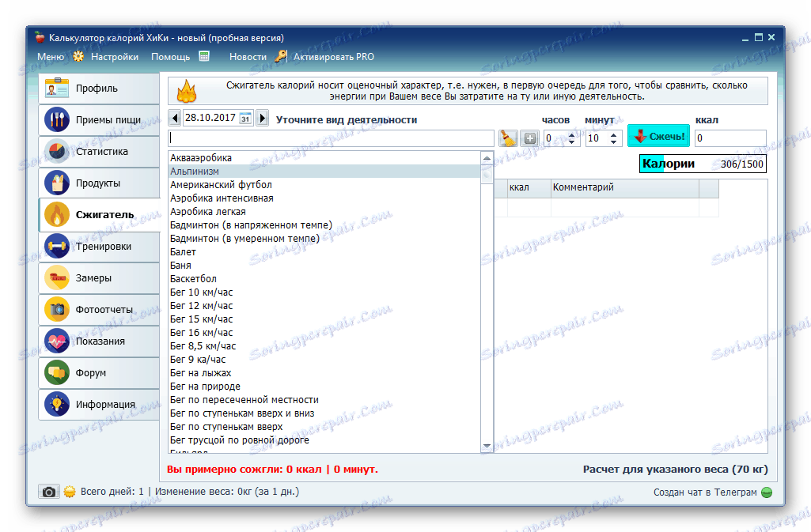Select Бадминтон (в напряженном темпе)
This screenshot has height=532, width=811.
click(x=325, y=225)
